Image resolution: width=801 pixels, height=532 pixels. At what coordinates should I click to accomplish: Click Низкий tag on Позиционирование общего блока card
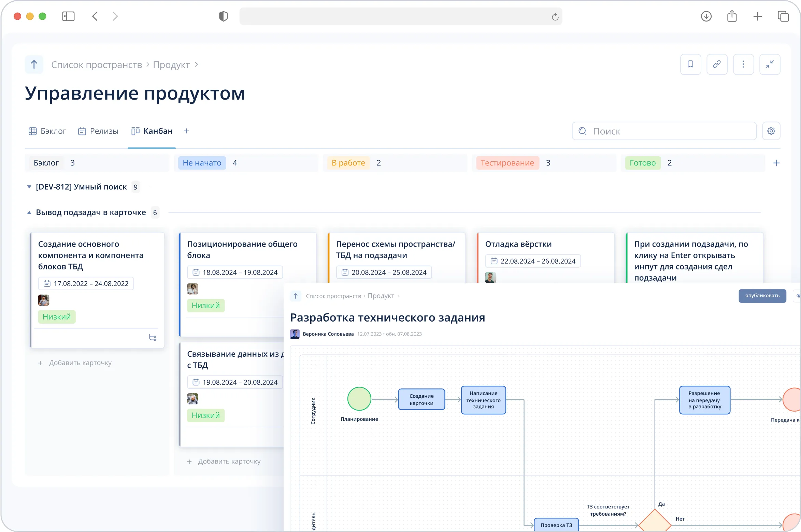206,306
